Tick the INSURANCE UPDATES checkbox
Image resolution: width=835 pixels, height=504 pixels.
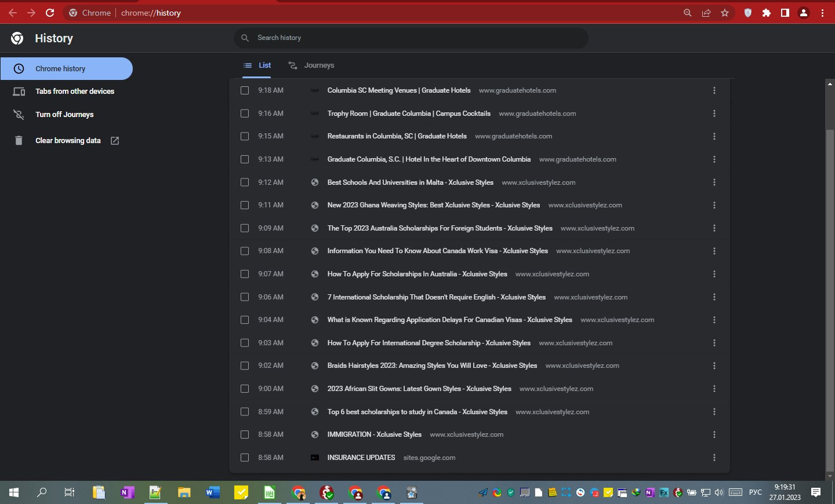(245, 458)
